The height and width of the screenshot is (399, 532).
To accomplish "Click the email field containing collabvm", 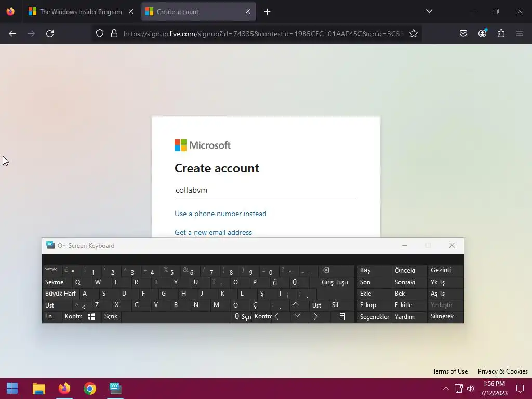I will [265, 190].
